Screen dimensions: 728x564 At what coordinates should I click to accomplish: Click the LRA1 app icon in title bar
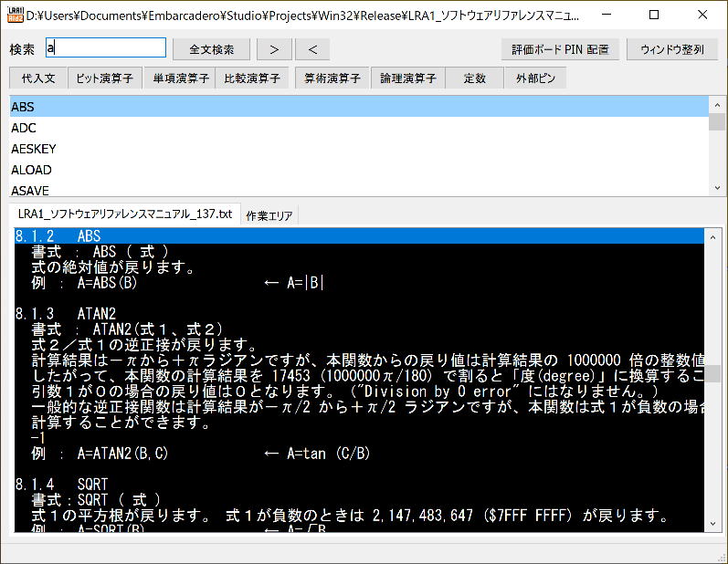coord(16,15)
